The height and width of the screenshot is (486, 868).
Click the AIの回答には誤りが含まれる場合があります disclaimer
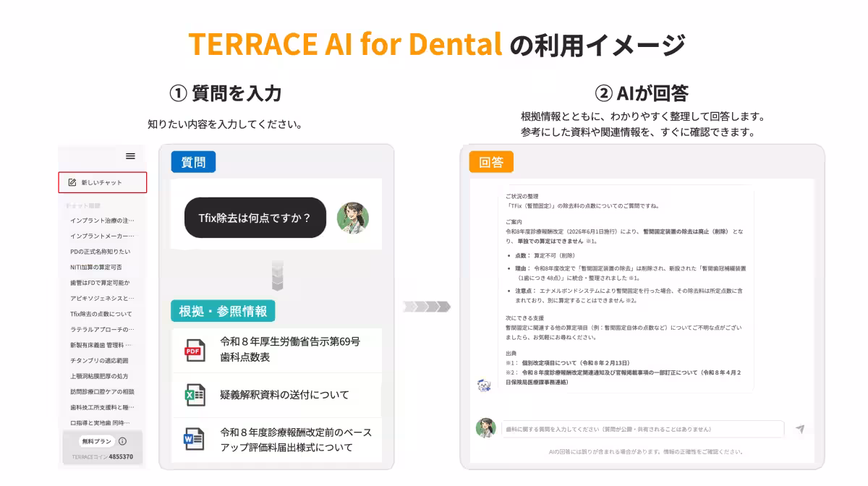click(645, 452)
